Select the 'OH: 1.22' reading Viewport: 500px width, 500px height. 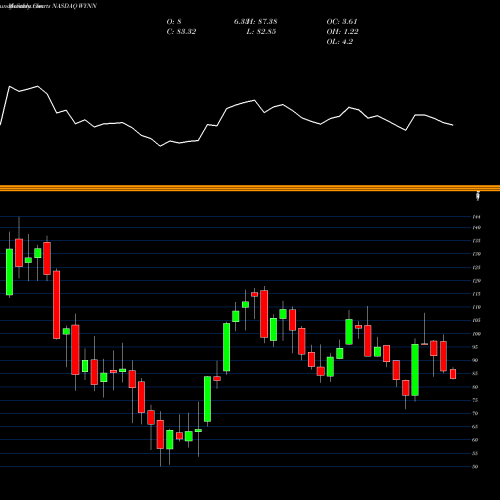pyautogui.click(x=343, y=32)
